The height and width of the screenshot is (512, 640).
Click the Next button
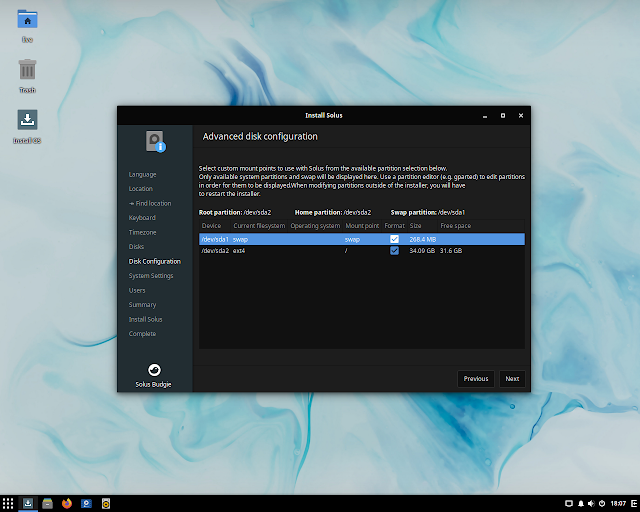coord(512,379)
